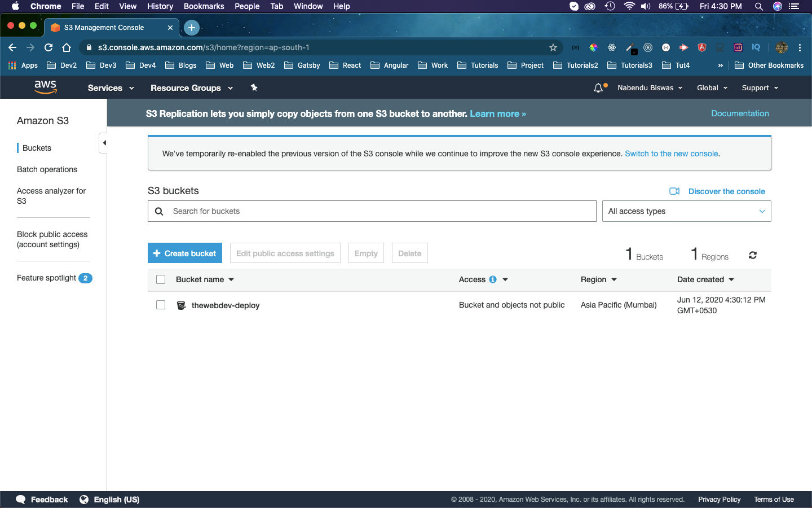812x508 pixels.
Task: Collapse the Amazon S3 sidebar arrow
Action: coord(104,143)
